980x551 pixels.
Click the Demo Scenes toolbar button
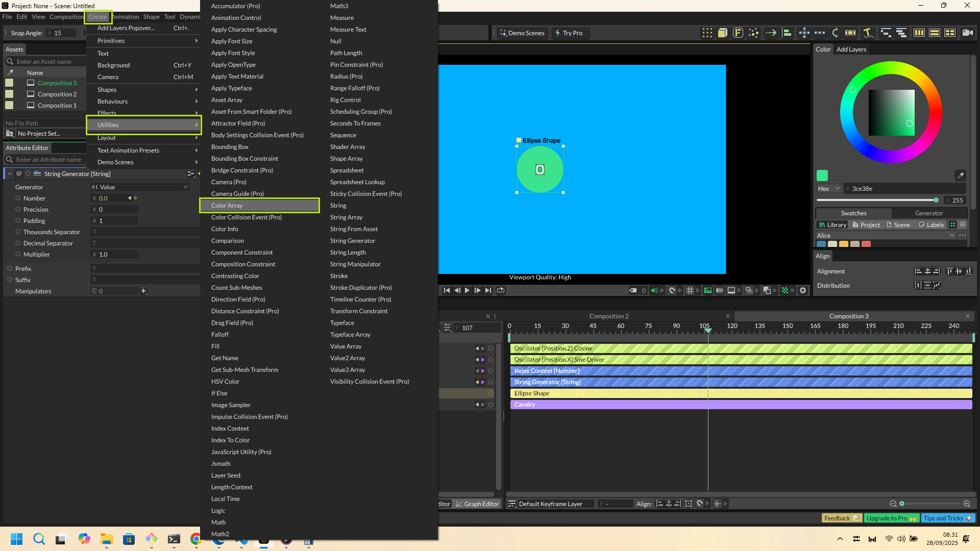pyautogui.click(x=522, y=33)
